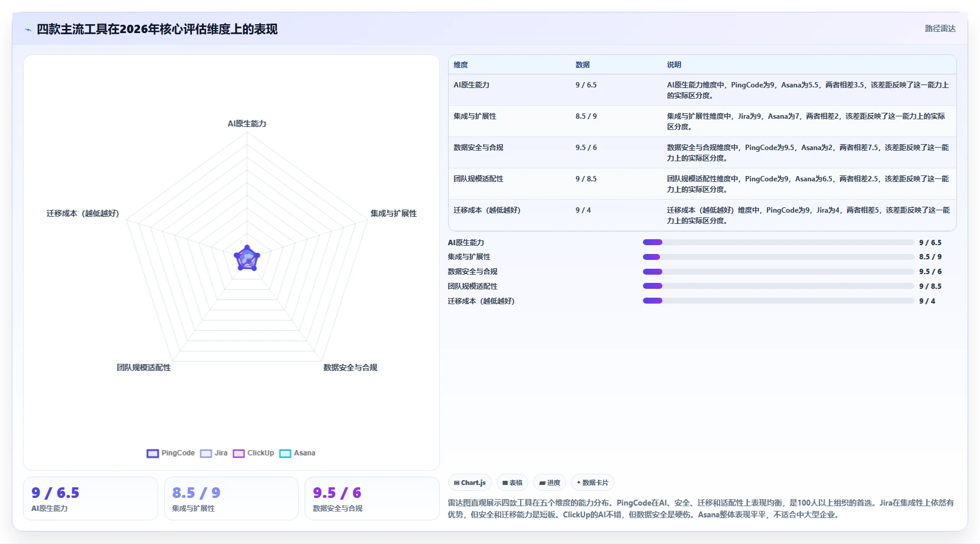Viewport: 980px width, 544px height.
Task: Click the data polygon at the radar chart center
Action: tap(247, 259)
